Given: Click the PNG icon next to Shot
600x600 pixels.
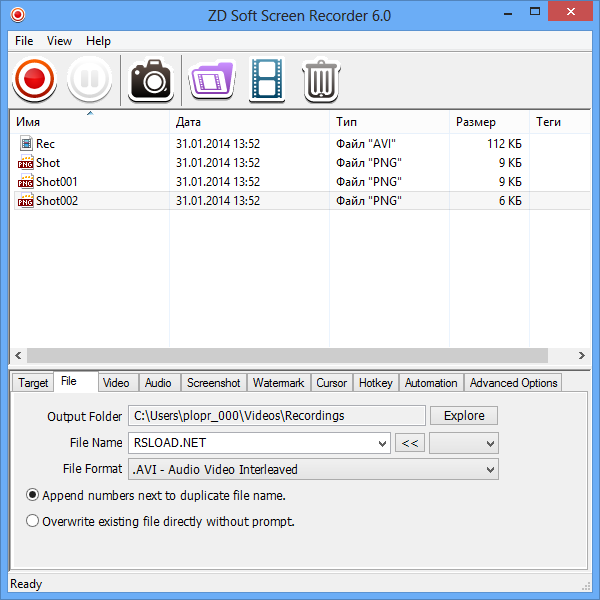Looking at the screenshot, I should 25,162.
